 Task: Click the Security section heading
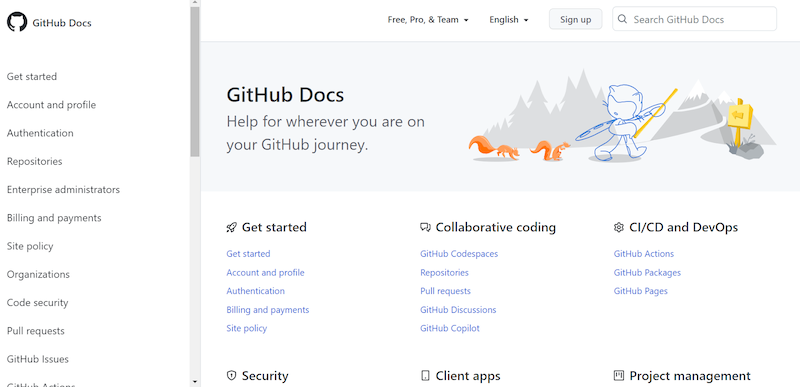265,376
